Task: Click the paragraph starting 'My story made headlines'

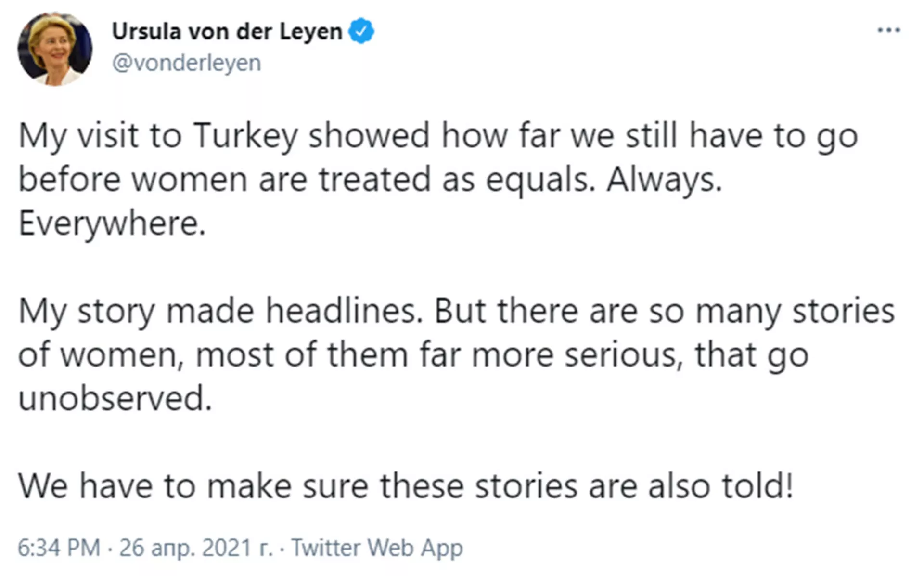Action: (456, 354)
